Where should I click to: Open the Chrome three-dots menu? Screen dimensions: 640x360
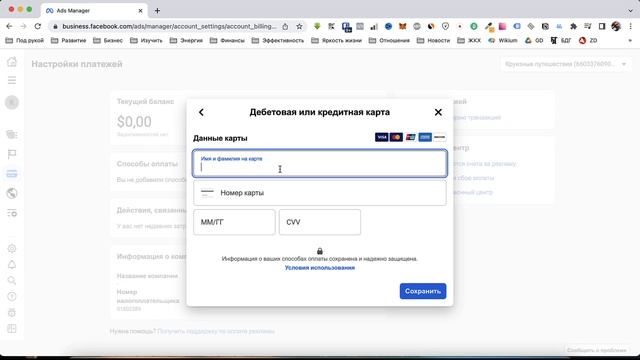click(x=631, y=26)
